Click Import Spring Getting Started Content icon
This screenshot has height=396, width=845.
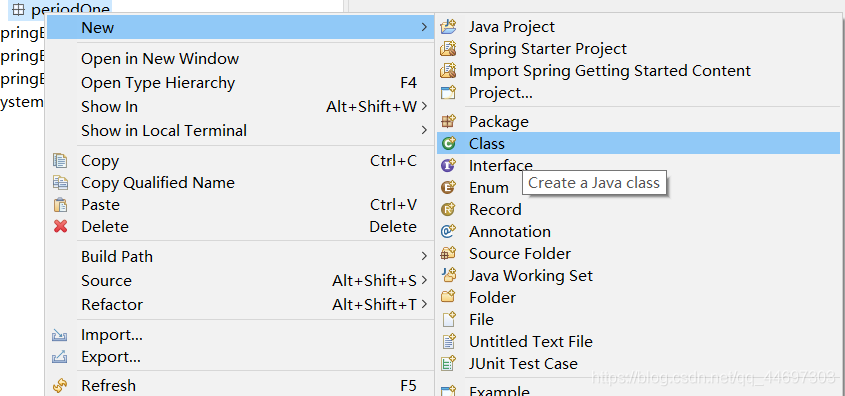tap(448, 71)
